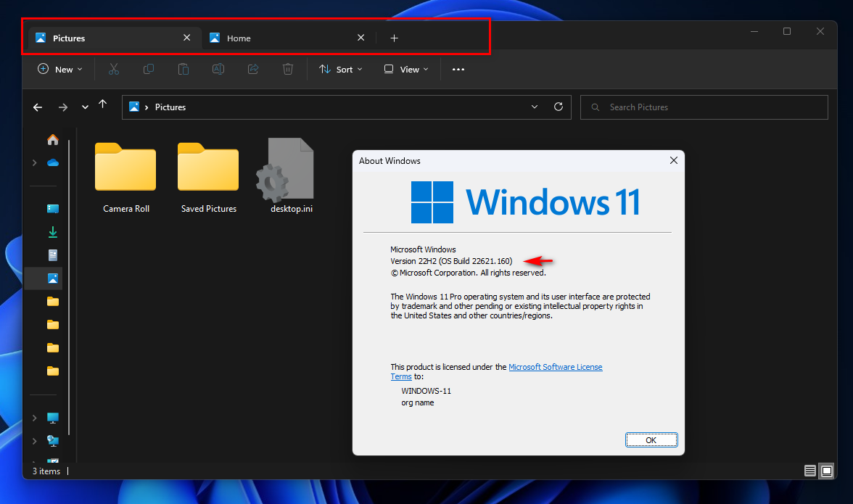The image size is (853, 504).
Task: Go up one folder level
Action: [x=103, y=104]
